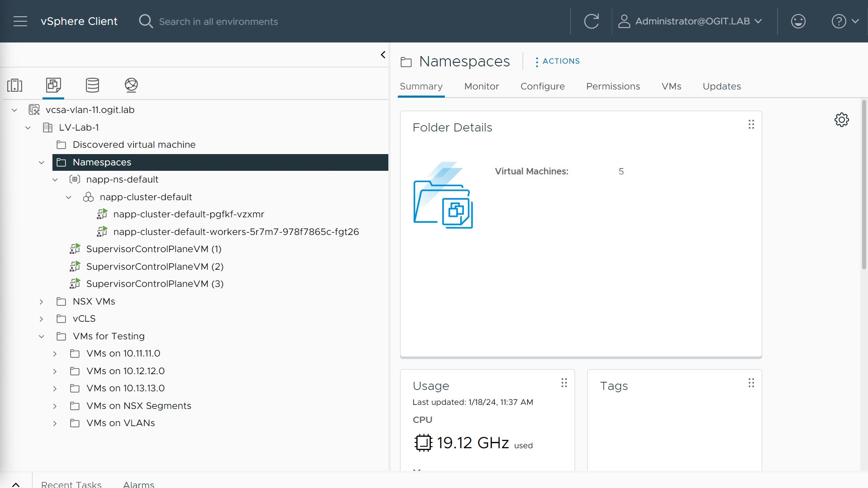The image size is (868, 488).
Task: Switch to the Storage inventory icon
Action: click(92, 85)
